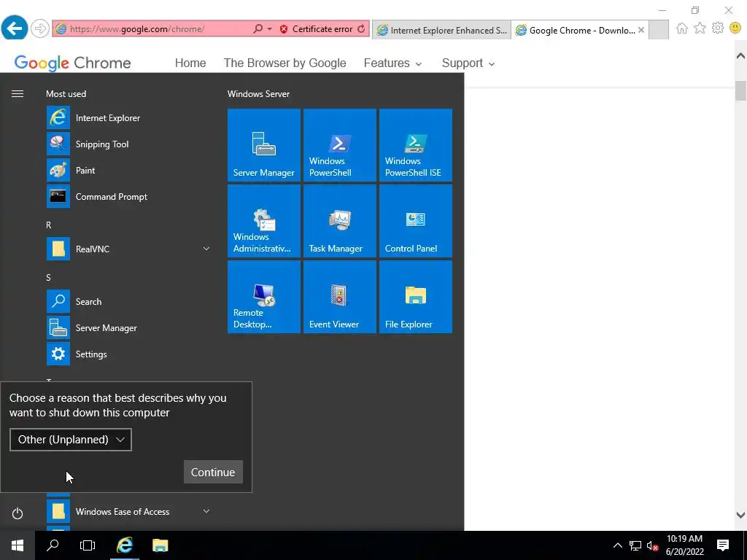Screen dimensions: 747x560
Task: Show hidden tray icons chevron
Action: [x=617, y=545]
